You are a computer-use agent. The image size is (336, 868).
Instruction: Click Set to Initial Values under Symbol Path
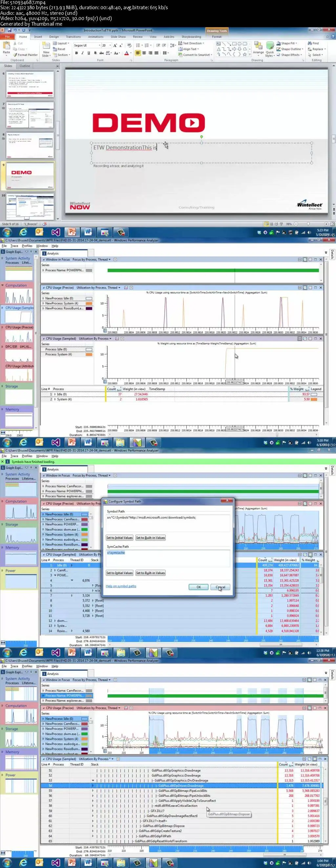pos(119,538)
